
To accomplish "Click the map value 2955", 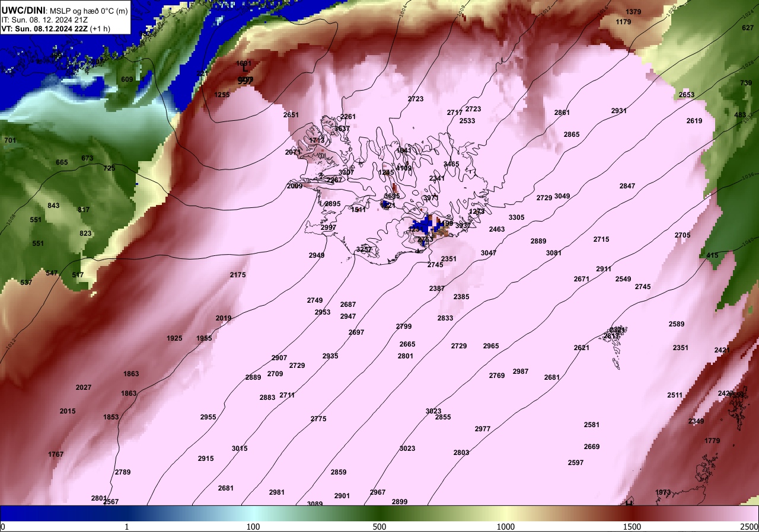I will pyautogui.click(x=208, y=417).
